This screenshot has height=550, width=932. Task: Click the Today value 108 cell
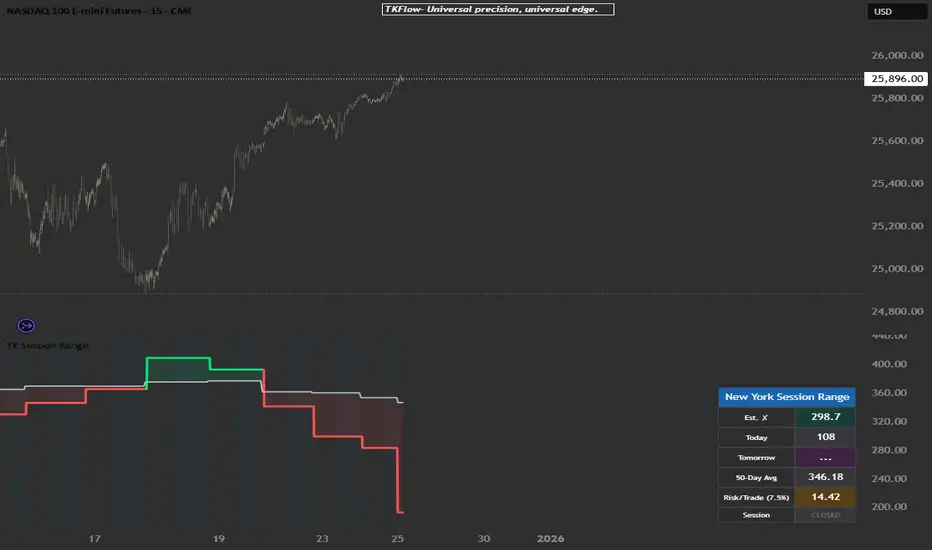(x=824, y=437)
